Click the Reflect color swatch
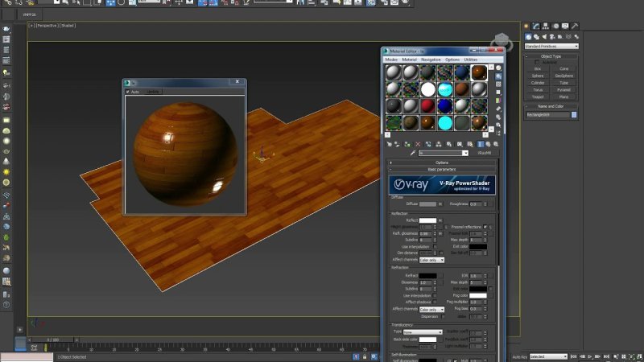This screenshot has width=644, height=362. (x=427, y=220)
